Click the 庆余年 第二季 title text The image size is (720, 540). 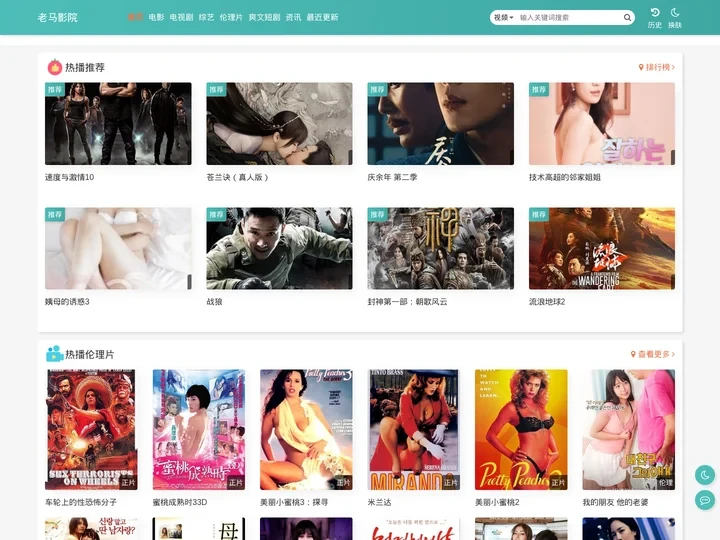(x=392, y=177)
